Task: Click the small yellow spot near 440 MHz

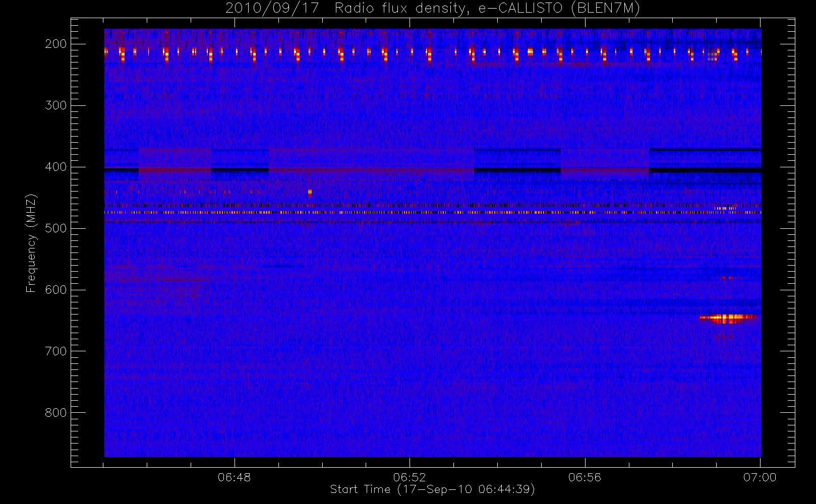Action: [310, 192]
